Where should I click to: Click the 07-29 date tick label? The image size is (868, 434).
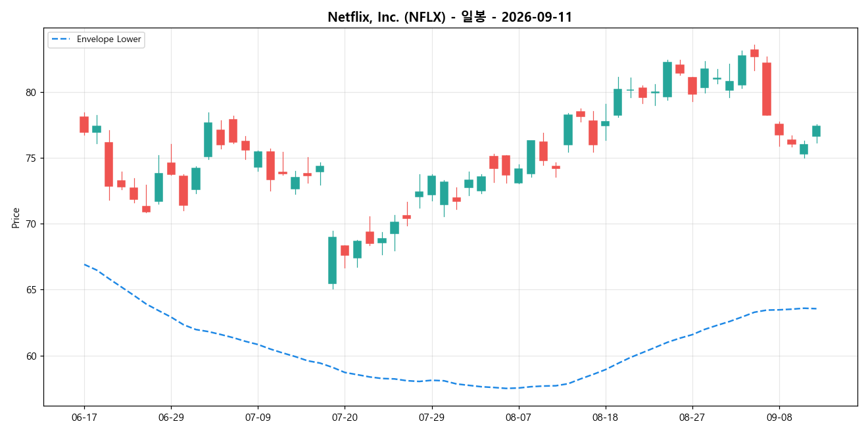click(x=431, y=417)
